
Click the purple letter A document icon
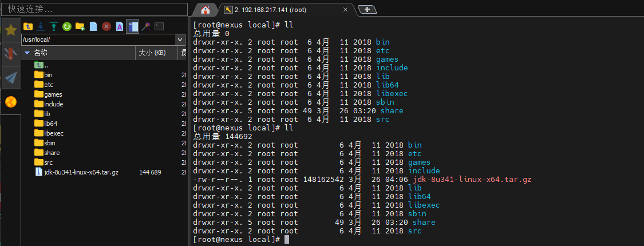point(120,27)
